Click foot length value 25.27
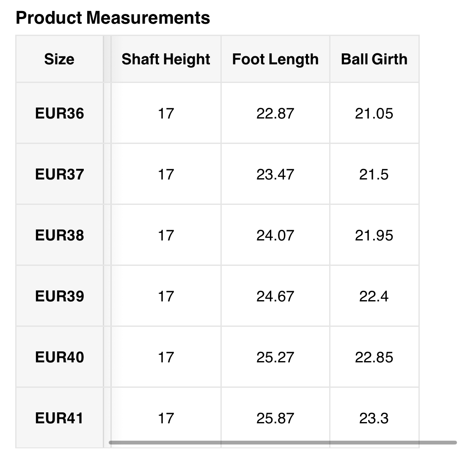 pos(275,357)
